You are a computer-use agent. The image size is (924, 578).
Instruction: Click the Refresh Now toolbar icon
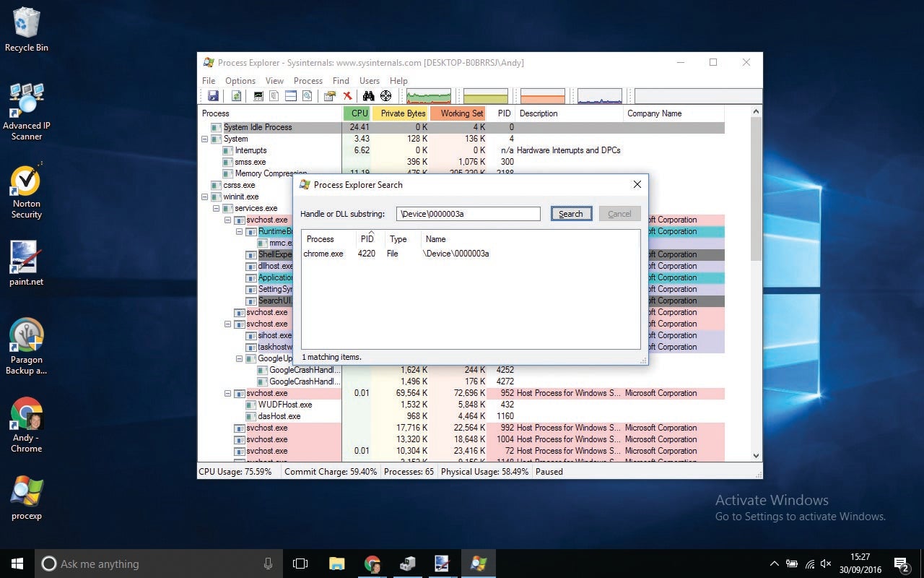(x=236, y=96)
